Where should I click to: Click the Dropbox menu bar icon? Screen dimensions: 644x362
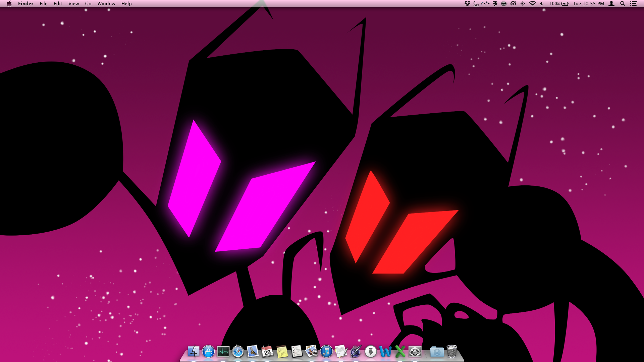tap(467, 4)
